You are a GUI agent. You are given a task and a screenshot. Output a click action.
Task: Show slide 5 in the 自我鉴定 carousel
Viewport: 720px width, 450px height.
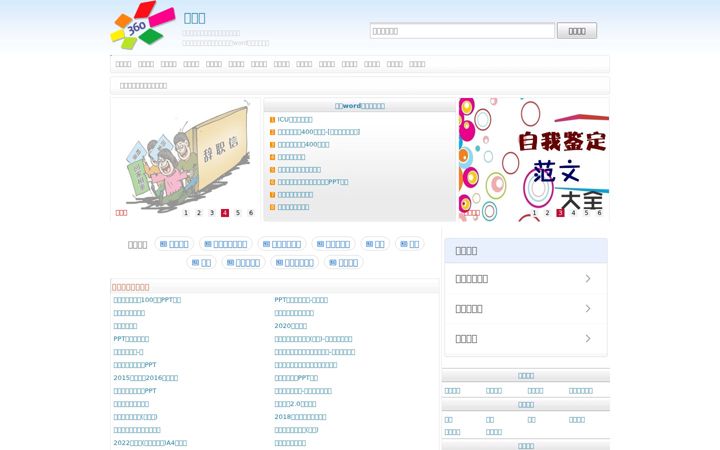point(586,213)
